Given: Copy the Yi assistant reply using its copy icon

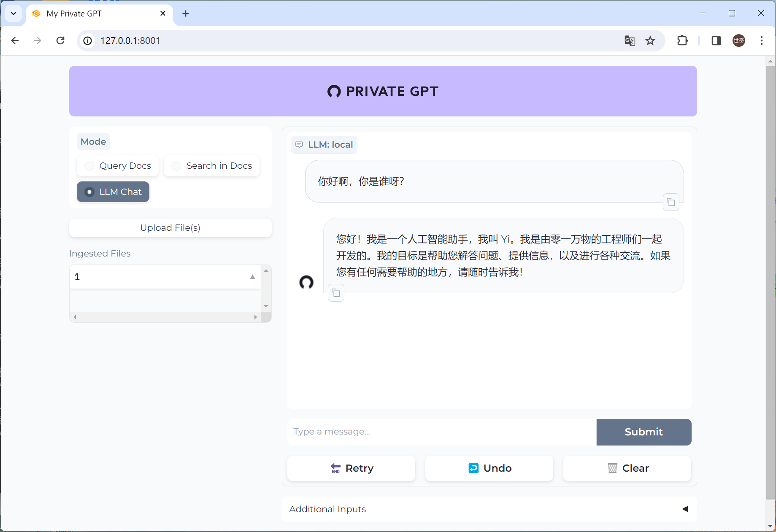Looking at the screenshot, I should click(336, 293).
